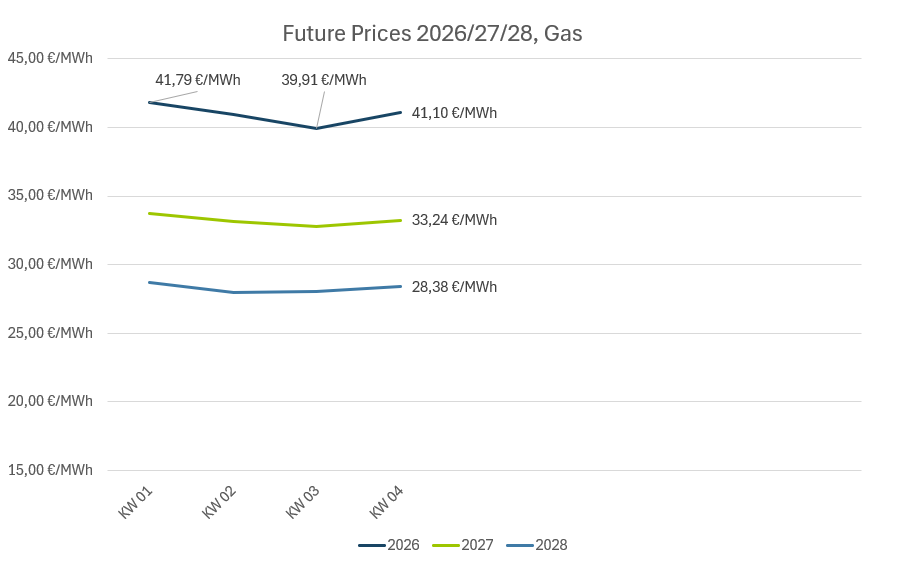Click the 20,00 €/MWh axis label
This screenshot has width=922, height=567.
50,401
